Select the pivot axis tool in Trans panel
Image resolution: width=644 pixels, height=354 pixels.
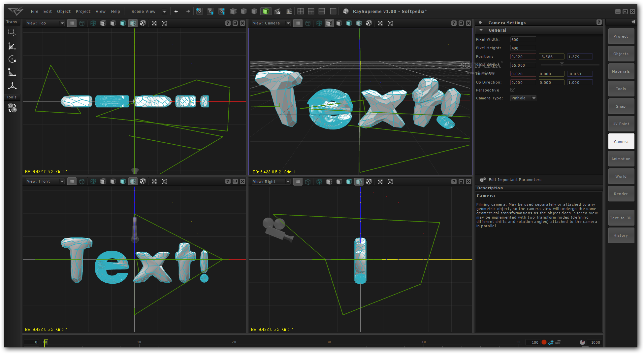(12, 86)
